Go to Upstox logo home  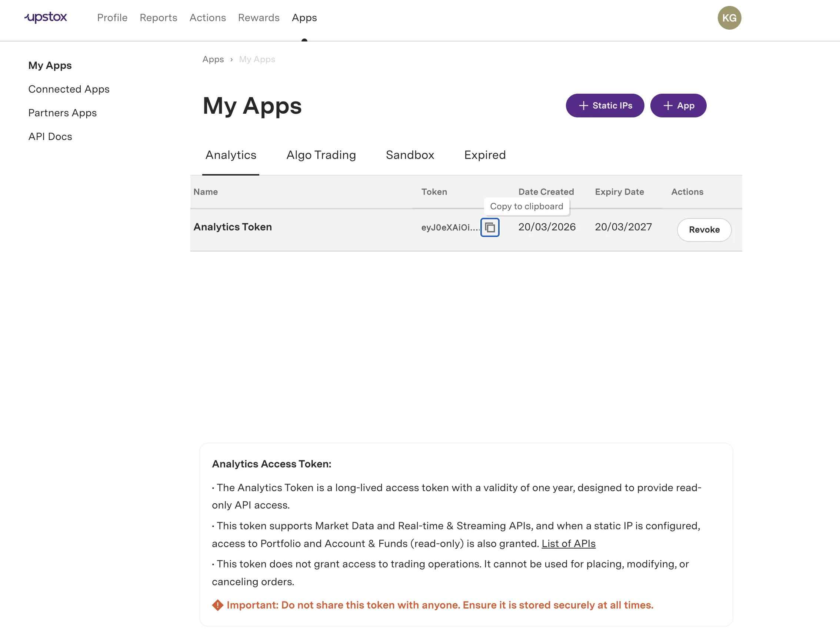46,17
